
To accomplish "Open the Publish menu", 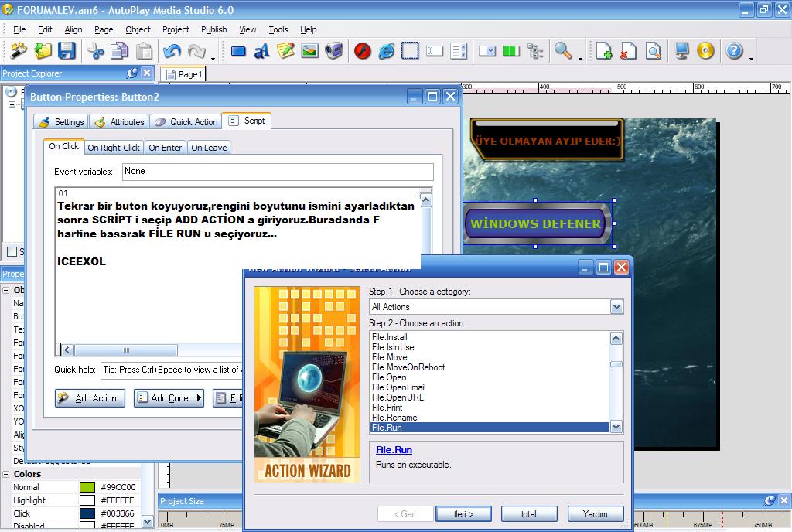I will point(214,30).
